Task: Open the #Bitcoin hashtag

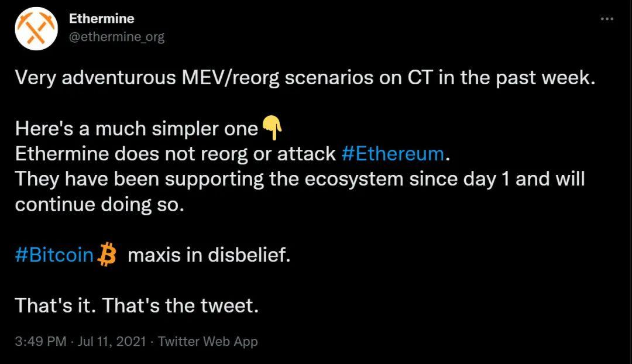Action: [x=54, y=256]
